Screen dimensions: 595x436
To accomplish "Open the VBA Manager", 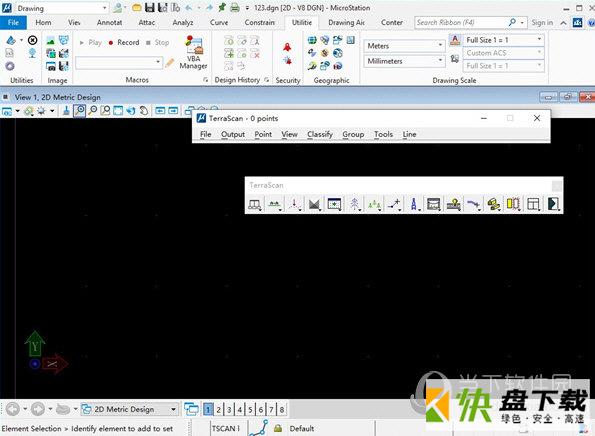I will point(193,52).
